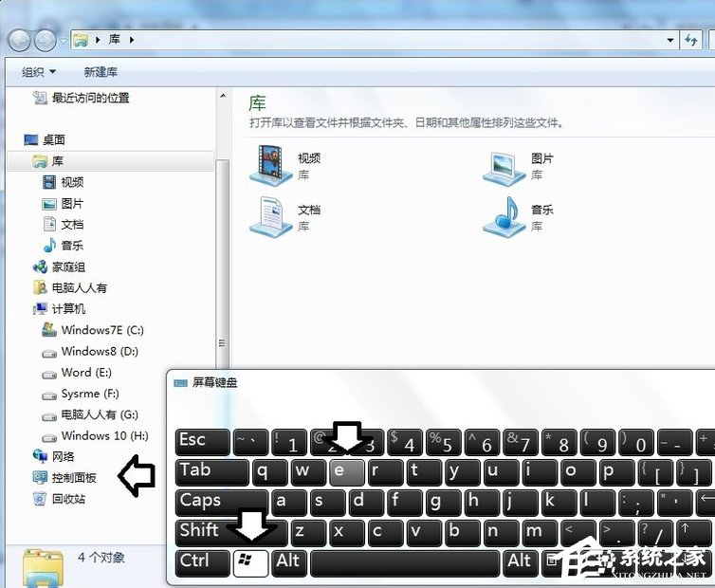Click the p key on screen keyboard
This screenshot has height=588, width=715.
coord(617,471)
